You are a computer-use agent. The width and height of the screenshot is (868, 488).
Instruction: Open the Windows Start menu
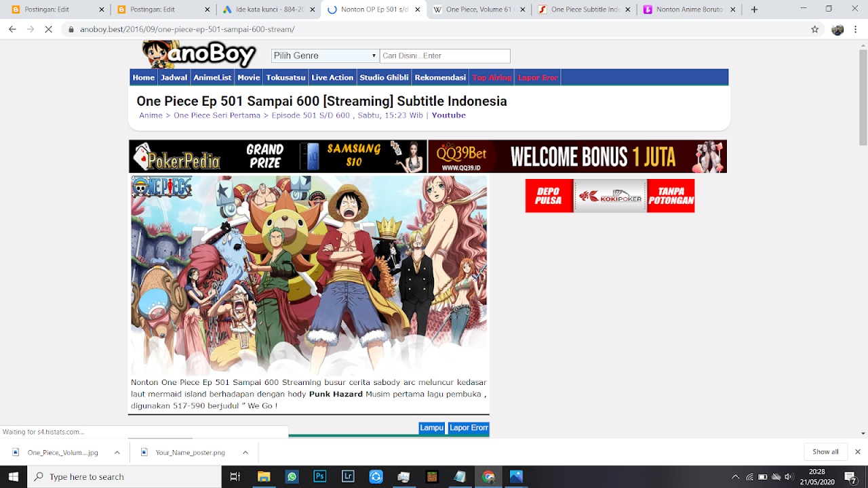tap(14, 476)
